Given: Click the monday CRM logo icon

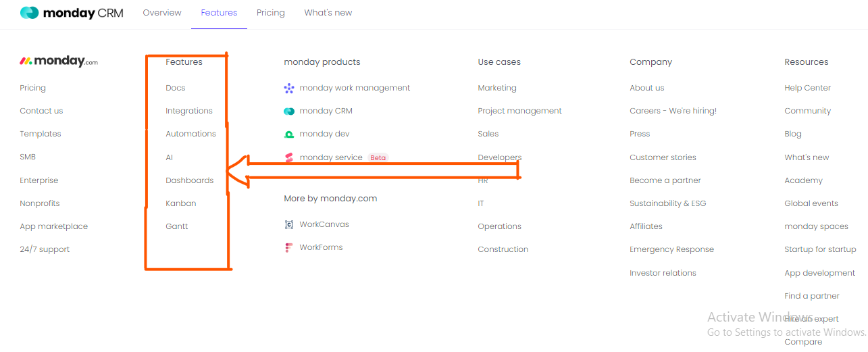Looking at the screenshot, I should point(29,13).
